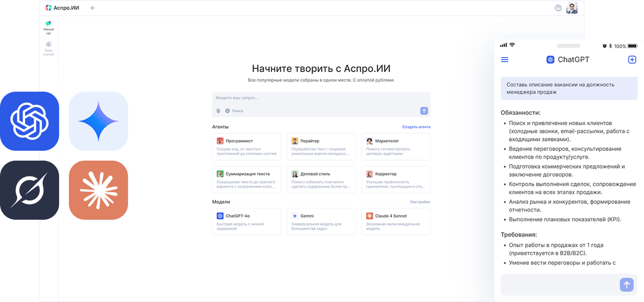Open the hamburger menu in the mobile chat
Viewport: 644px width, 302px height.
pyautogui.click(x=505, y=60)
